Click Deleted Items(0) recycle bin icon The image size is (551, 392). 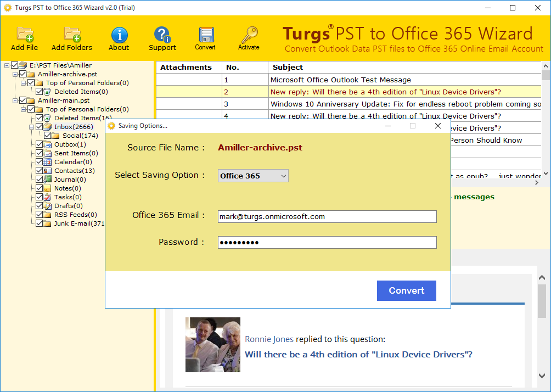(x=47, y=92)
